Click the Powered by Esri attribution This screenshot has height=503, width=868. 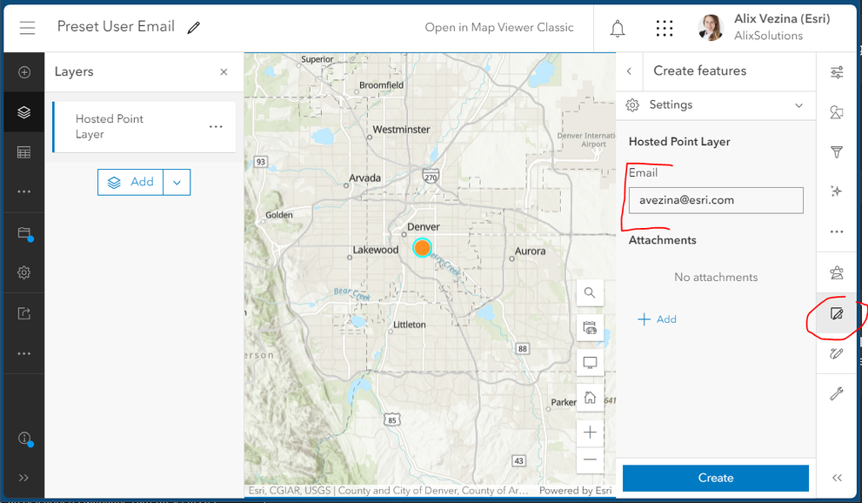pyautogui.click(x=575, y=490)
